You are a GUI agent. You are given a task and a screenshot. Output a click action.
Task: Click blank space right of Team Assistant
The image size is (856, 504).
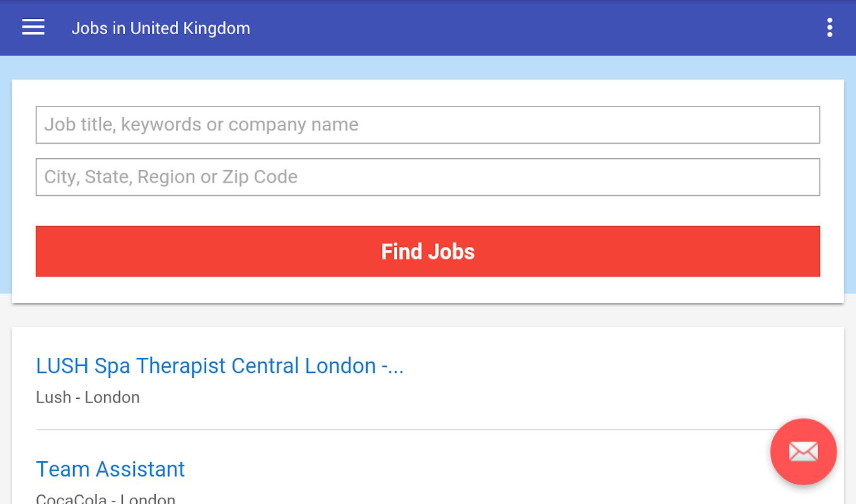click(441, 469)
